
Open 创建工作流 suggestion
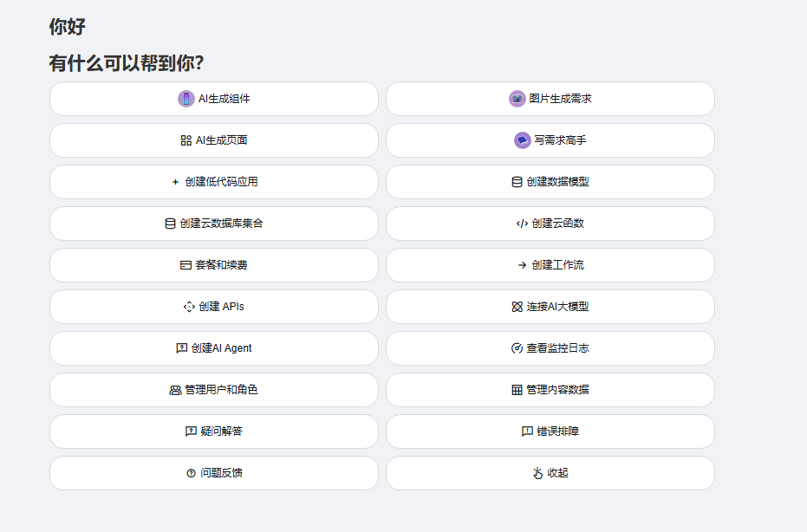pyautogui.click(x=550, y=265)
